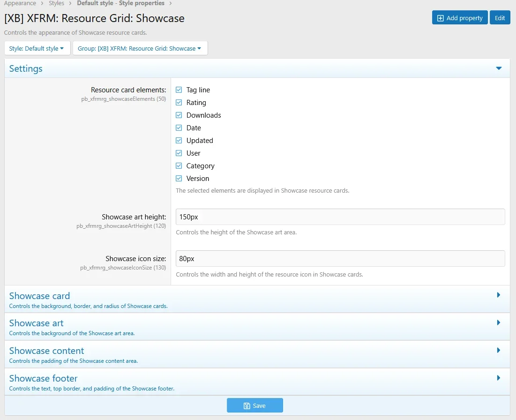Click the Showcase art heading text
The width and height of the screenshot is (516, 420).
click(36, 323)
